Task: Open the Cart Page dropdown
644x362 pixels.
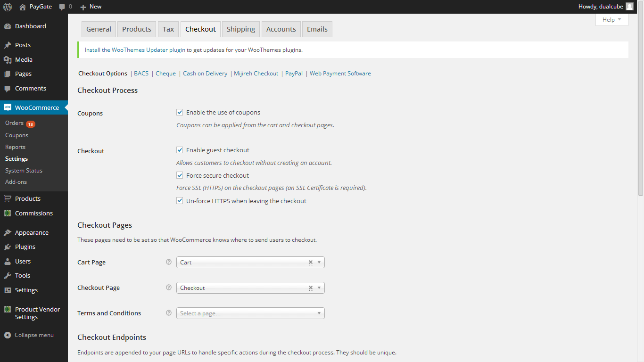Action: 250,262
